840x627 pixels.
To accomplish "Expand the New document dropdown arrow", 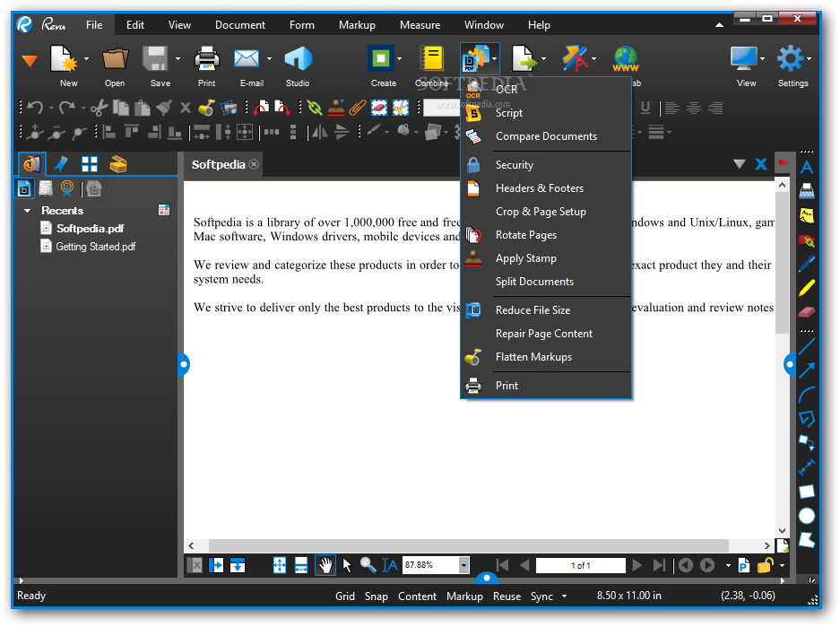I will [86, 59].
